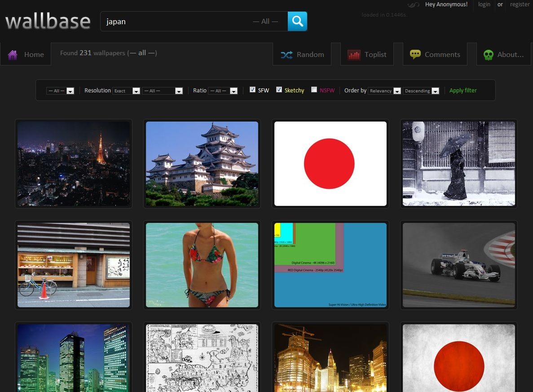Open the video resolution chart thumbnail
The width and height of the screenshot is (533, 392).
click(x=330, y=265)
